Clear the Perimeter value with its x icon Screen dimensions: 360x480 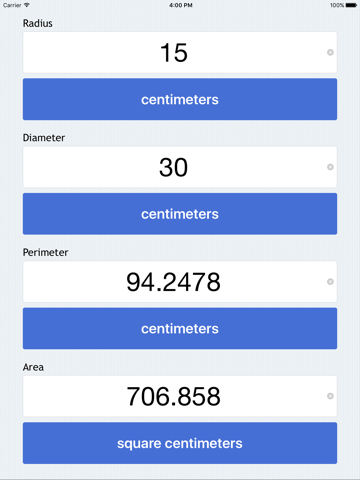pyautogui.click(x=330, y=282)
